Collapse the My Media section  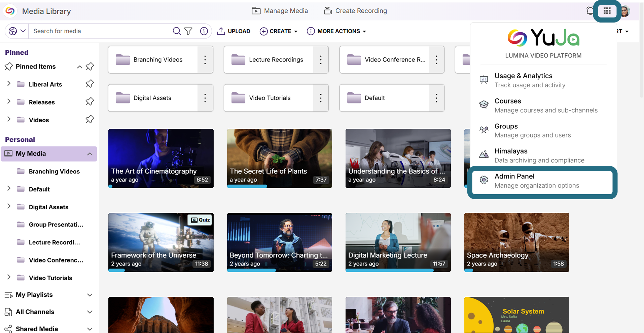point(90,154)
